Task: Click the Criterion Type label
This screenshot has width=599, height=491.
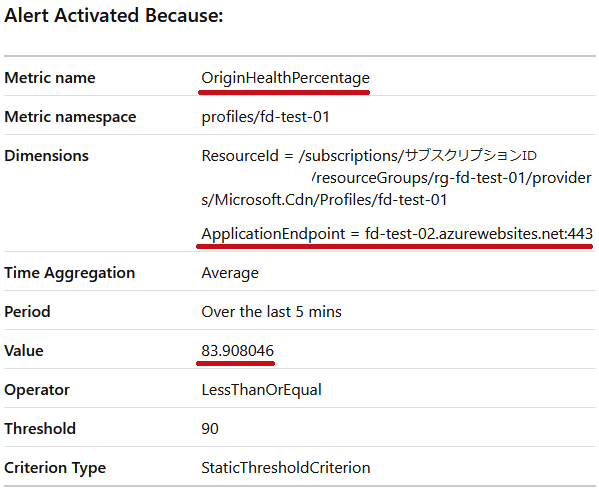Action: click(x=55, y=468)
